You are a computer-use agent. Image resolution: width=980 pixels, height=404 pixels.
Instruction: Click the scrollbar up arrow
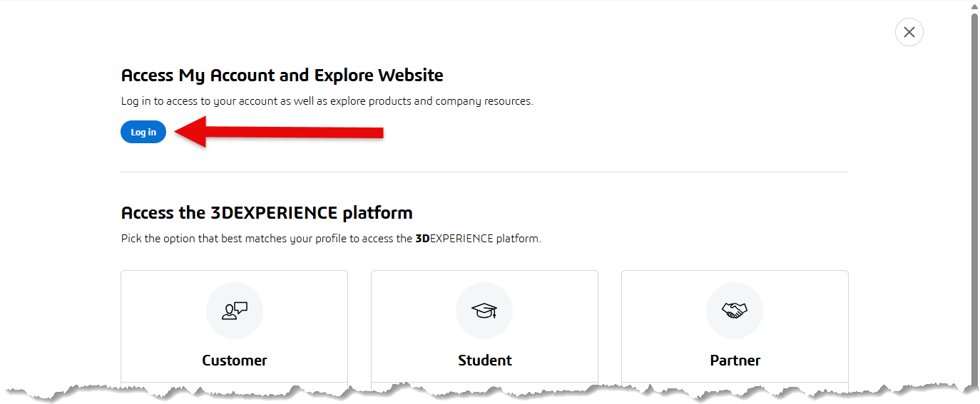pyautogui.click(x=974, y=6)
